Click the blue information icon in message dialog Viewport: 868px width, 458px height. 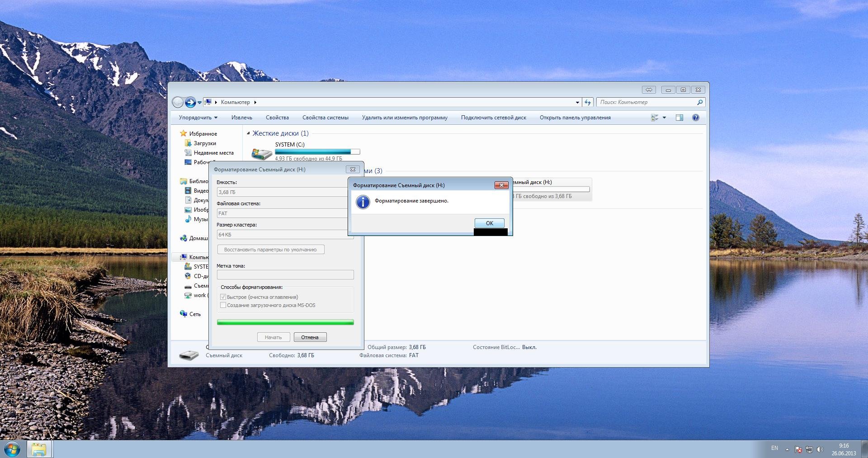click(x=363, y=202)
